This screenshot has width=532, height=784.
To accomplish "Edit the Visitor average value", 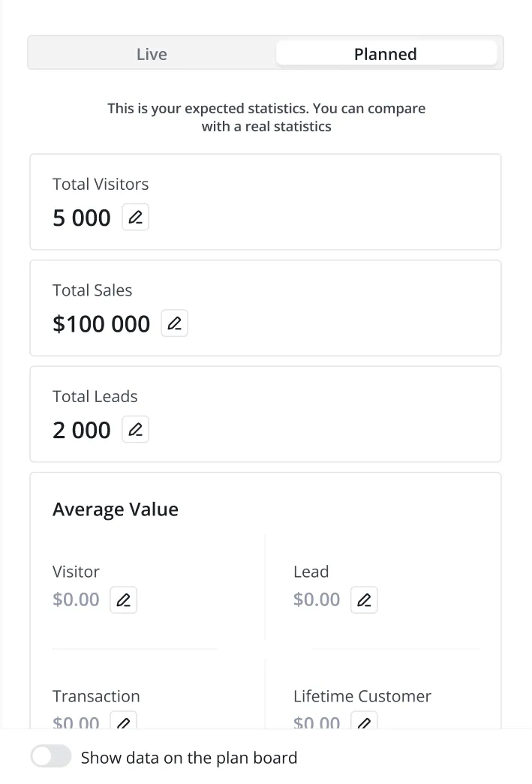I will 124,600.
